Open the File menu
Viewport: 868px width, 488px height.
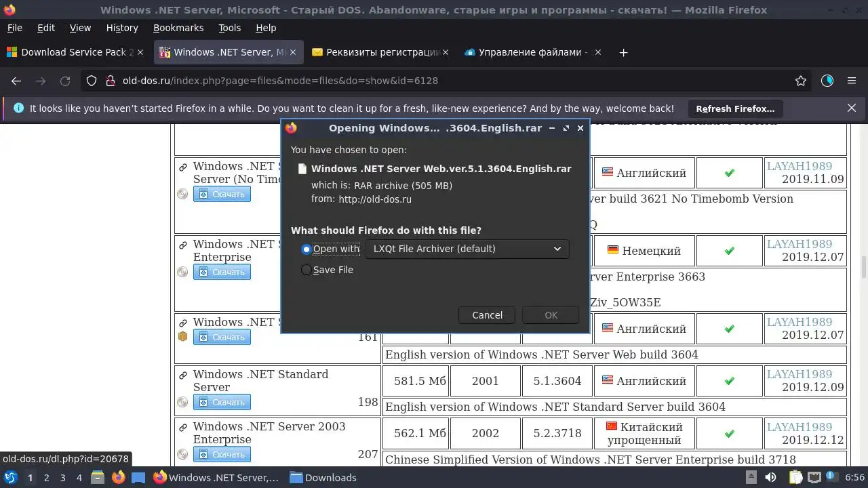(14, 28)
